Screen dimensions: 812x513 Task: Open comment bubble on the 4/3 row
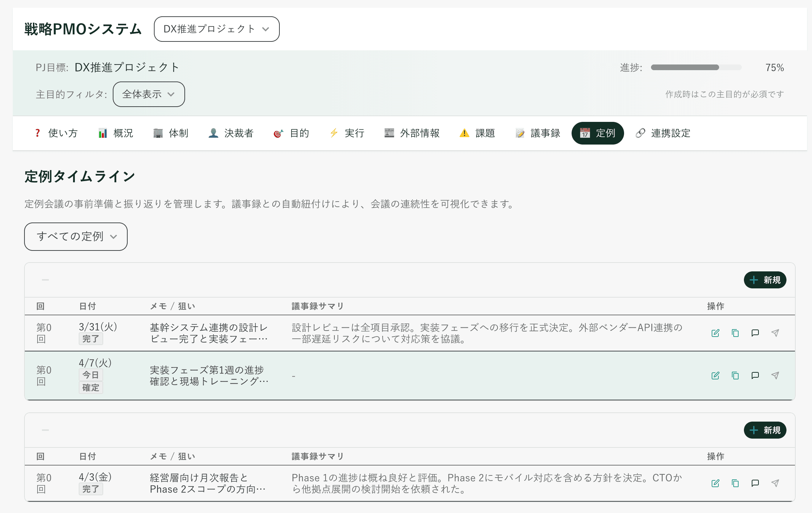click(755, 483)
